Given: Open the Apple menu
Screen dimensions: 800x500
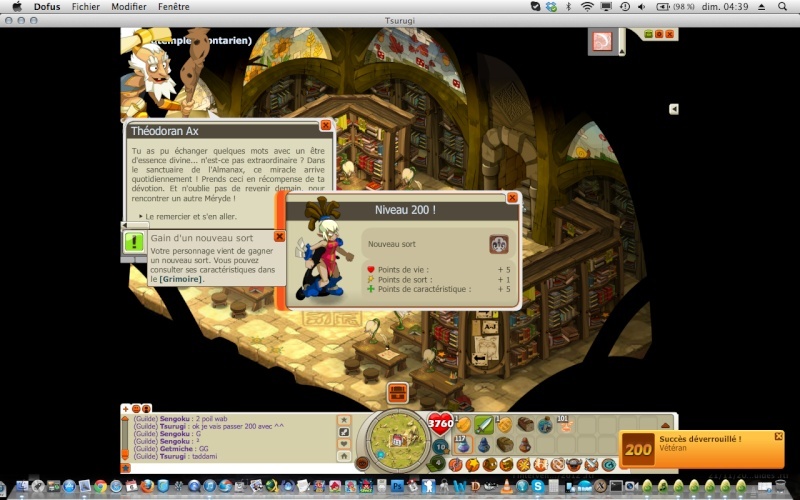Looking at the screenshot, I should [17, 7].
